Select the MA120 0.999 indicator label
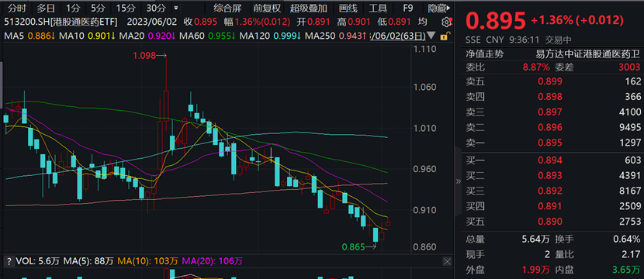 coord(270,36)
